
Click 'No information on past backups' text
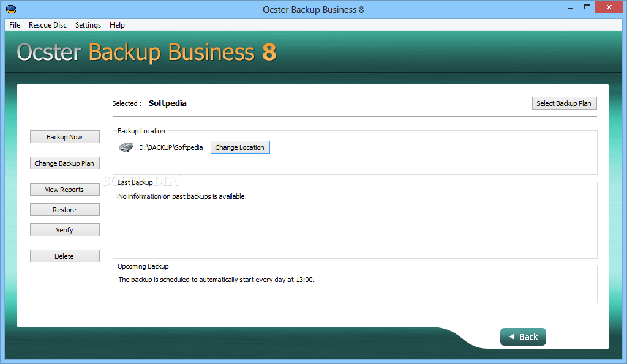click(x=182, y=196)
